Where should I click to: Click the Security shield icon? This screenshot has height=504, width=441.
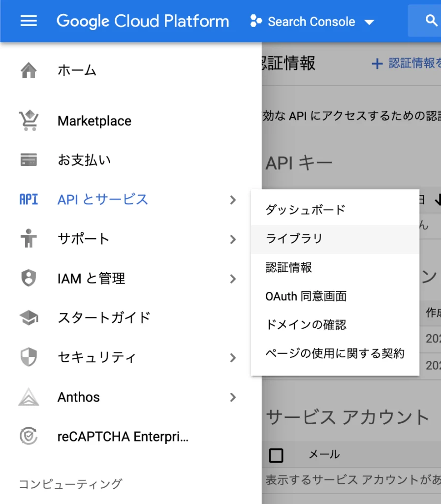29,357
